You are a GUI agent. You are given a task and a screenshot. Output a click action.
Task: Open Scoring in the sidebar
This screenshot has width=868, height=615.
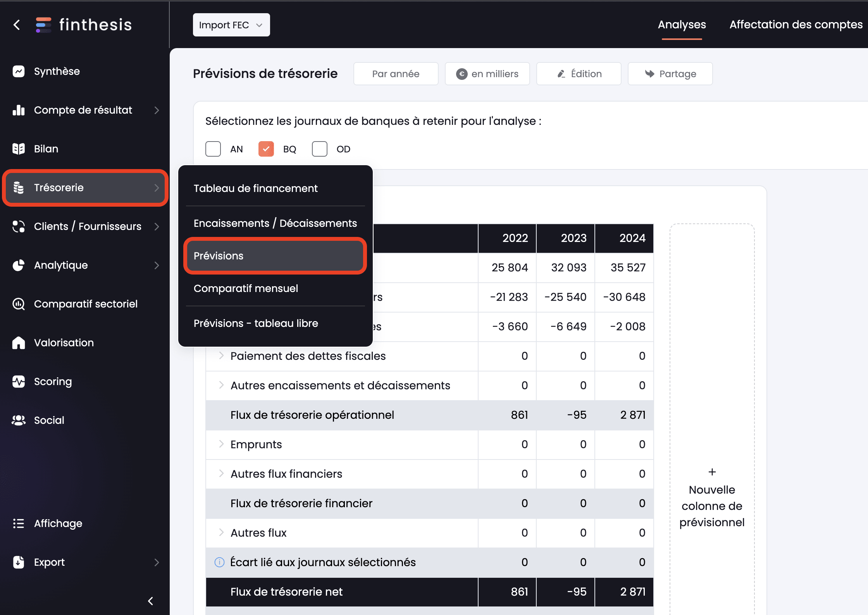pyautogui.click(x=53, y=382)
